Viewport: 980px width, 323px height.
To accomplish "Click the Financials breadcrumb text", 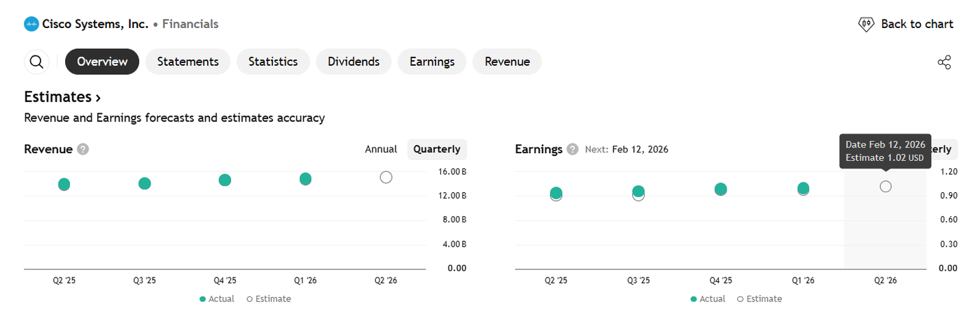I will tap(190, 24).
